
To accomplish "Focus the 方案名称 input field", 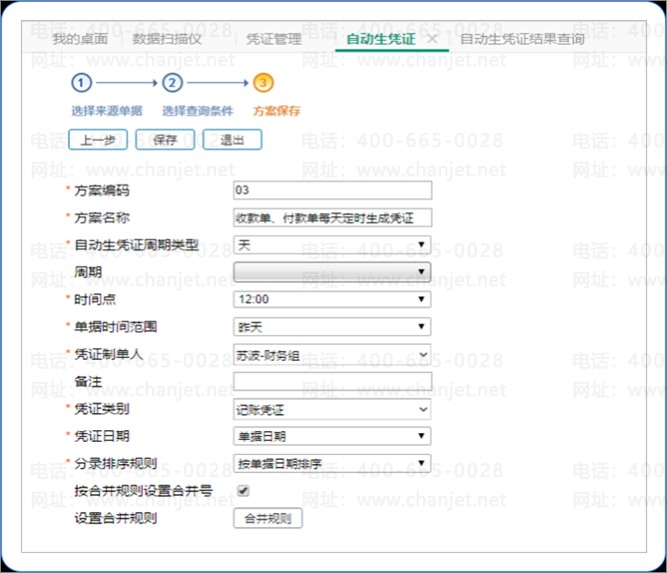I will [333, 218].
